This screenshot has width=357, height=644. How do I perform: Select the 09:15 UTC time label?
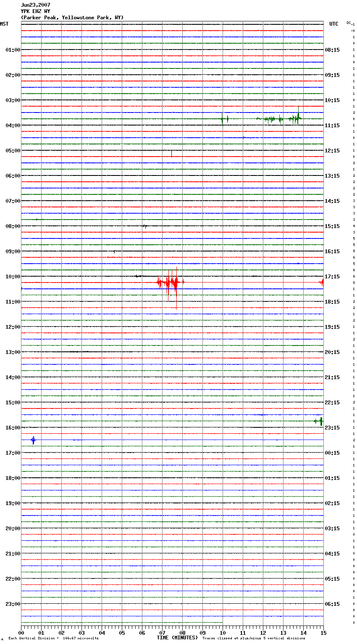(332, 75)
